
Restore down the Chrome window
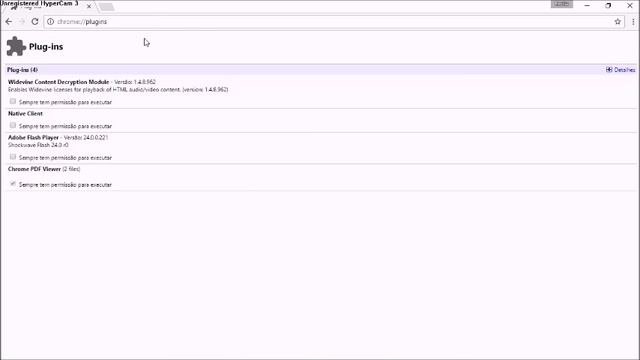608,6
